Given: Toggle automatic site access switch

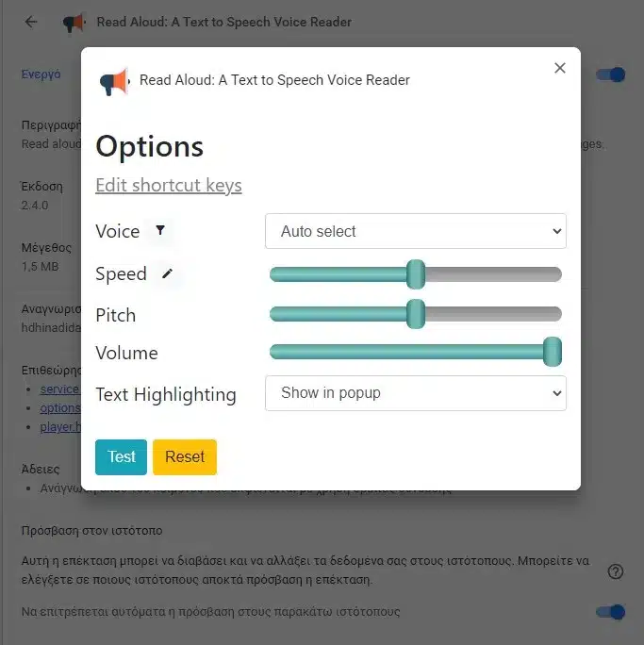Looking at the screenshot, I should click(611, 612).
